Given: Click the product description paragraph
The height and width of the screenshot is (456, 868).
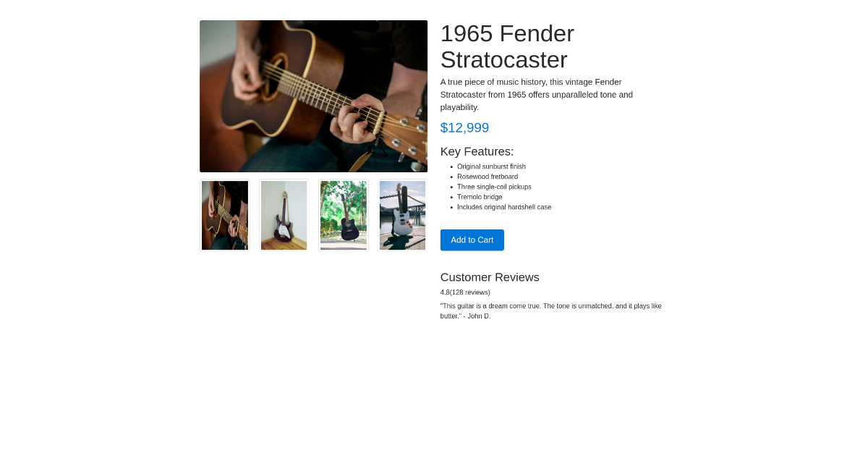Looking at the screenshot, I should [x=536, y=94].
